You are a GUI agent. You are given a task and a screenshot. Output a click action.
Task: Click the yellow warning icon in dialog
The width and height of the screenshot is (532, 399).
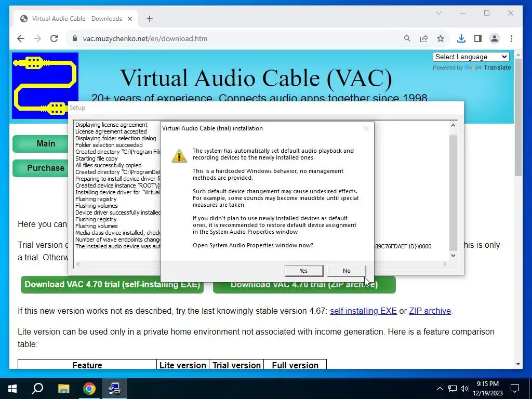point(179,156)
